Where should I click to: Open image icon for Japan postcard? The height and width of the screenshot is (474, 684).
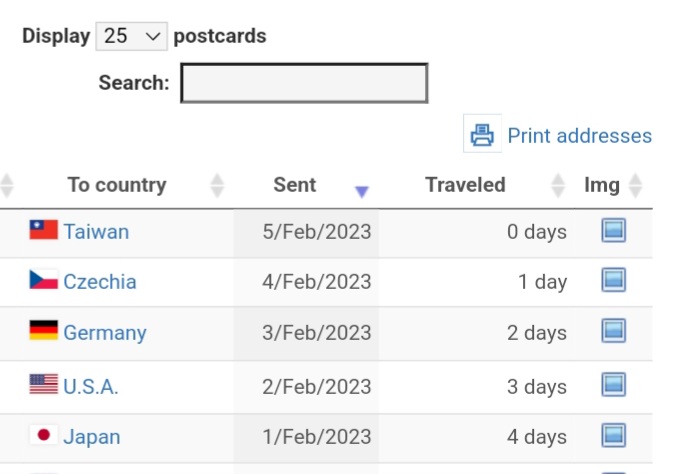pyautogui.click(x=613, y=435)
